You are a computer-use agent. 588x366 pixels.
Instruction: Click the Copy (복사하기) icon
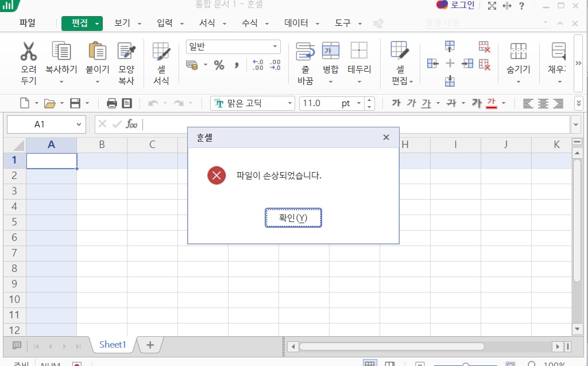pyautogui.click(x=61, y=51)
